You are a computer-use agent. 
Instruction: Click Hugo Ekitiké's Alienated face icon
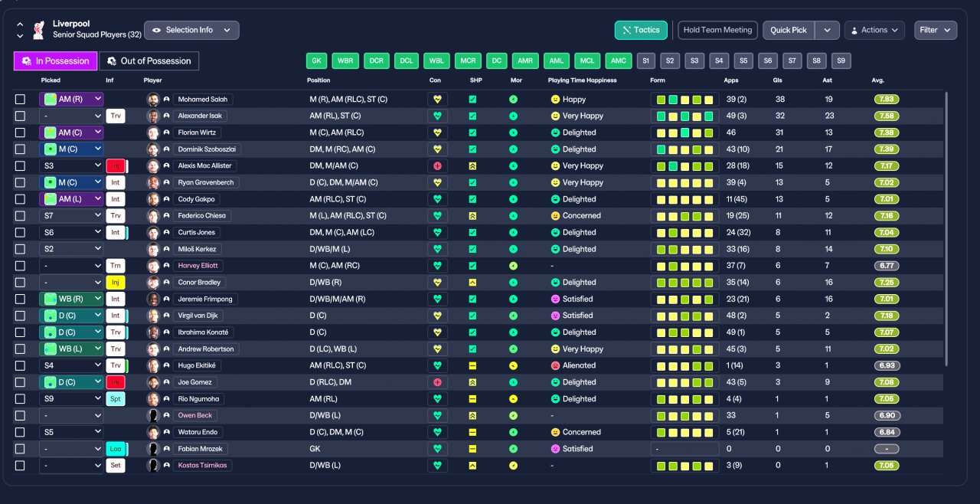click(x=555, y=365)
